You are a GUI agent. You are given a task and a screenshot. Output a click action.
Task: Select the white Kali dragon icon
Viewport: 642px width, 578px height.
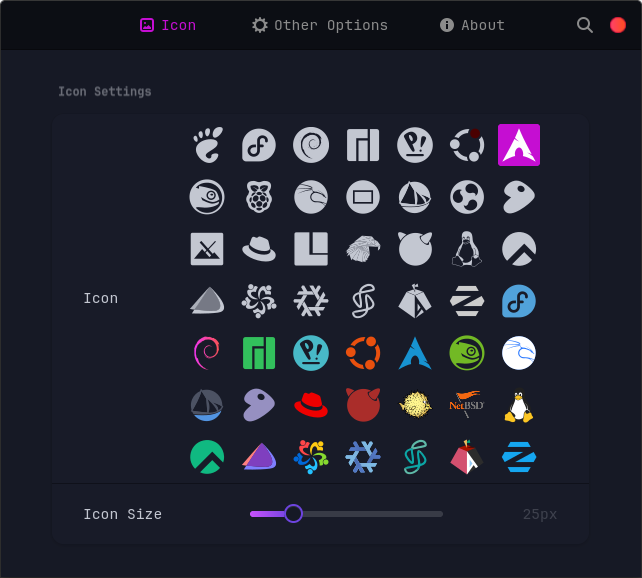tap(519, 353)
